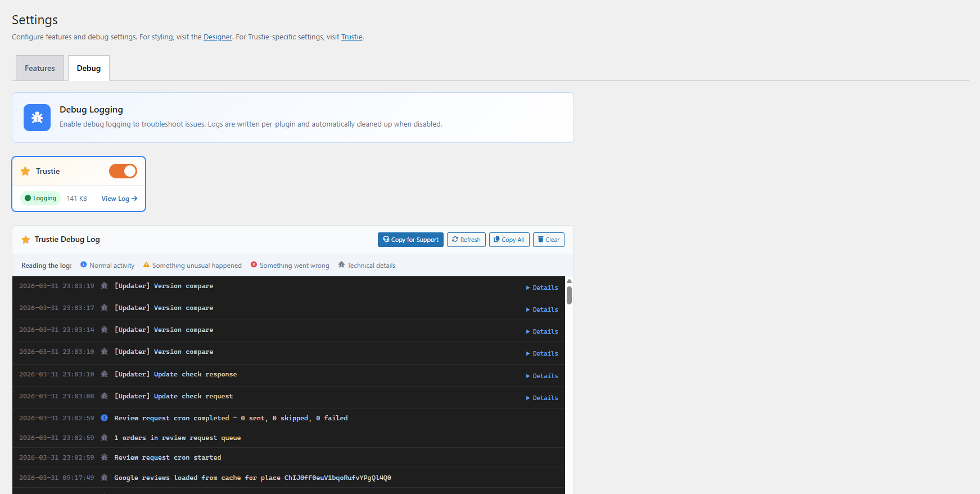Click the Trustie star icon in card

click(25, 171)
